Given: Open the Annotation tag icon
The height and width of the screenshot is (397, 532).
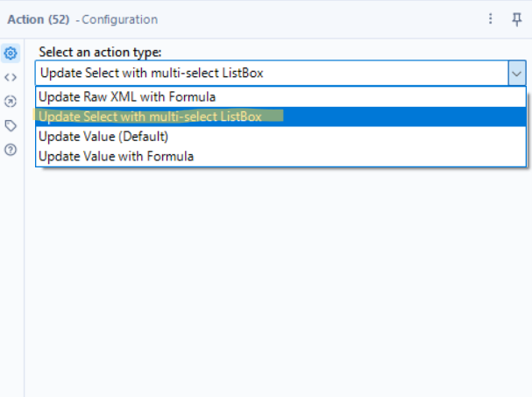Looking at the screenshot, I should tap(11, 125).
